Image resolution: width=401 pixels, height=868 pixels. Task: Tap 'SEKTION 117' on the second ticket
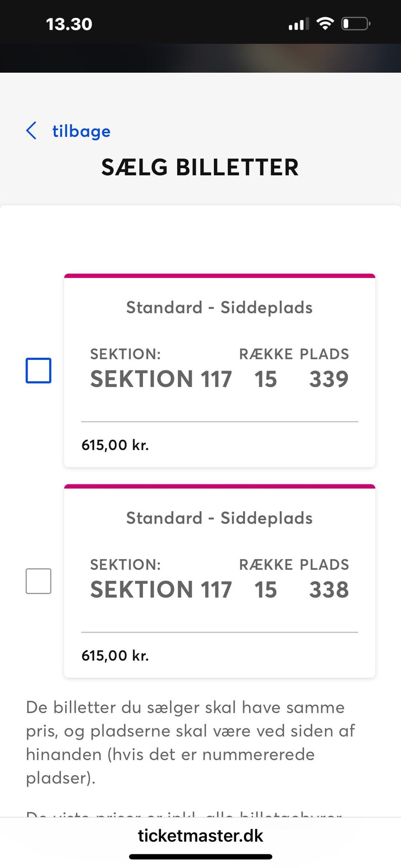coord(161,590)
